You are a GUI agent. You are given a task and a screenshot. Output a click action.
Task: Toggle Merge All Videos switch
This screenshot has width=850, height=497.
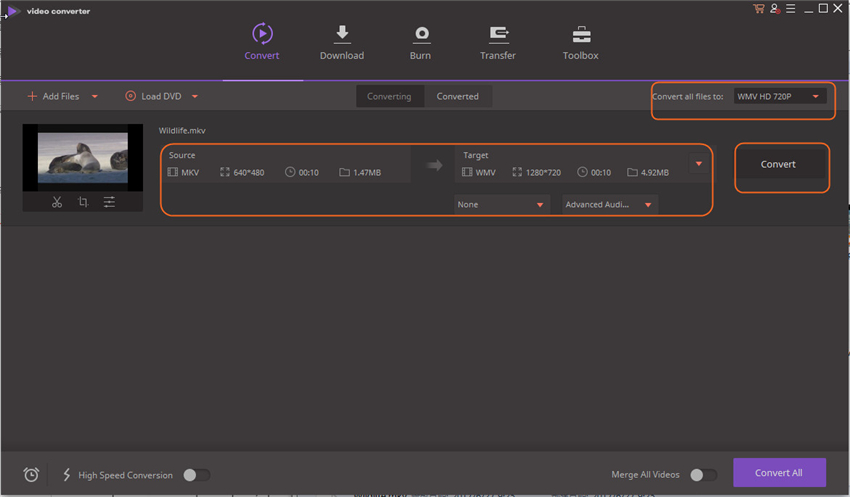coord(703,475)
